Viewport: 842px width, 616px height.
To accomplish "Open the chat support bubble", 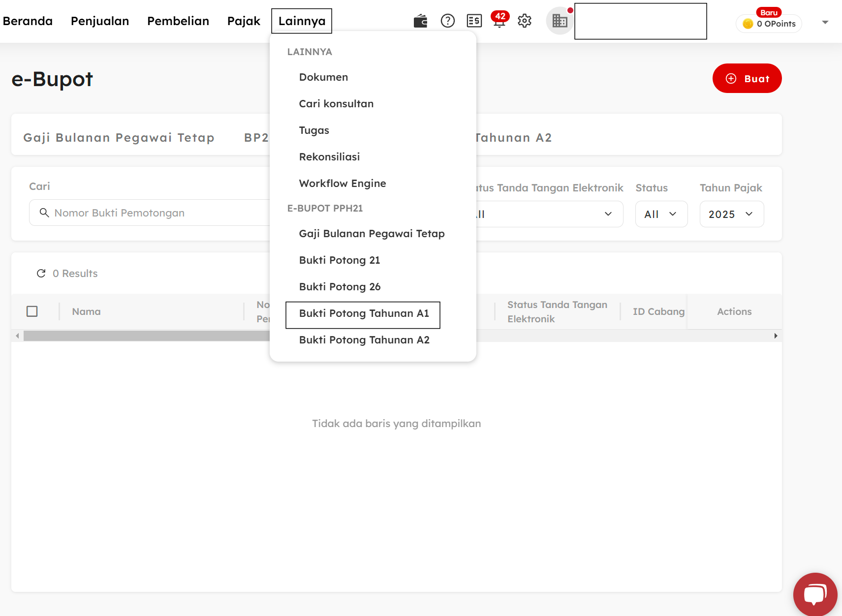I will [814, 594].
